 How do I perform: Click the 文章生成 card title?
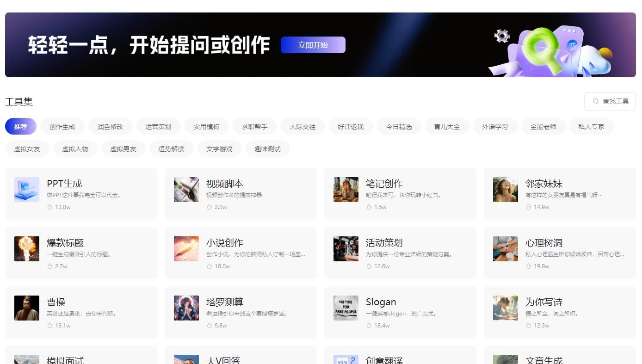coord(544,360)
